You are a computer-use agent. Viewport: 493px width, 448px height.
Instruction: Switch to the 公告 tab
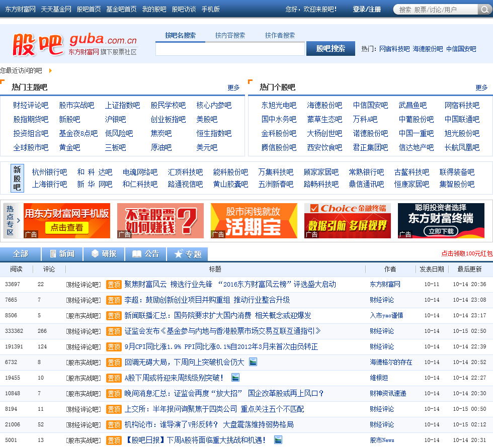click(x=146, y=254)
